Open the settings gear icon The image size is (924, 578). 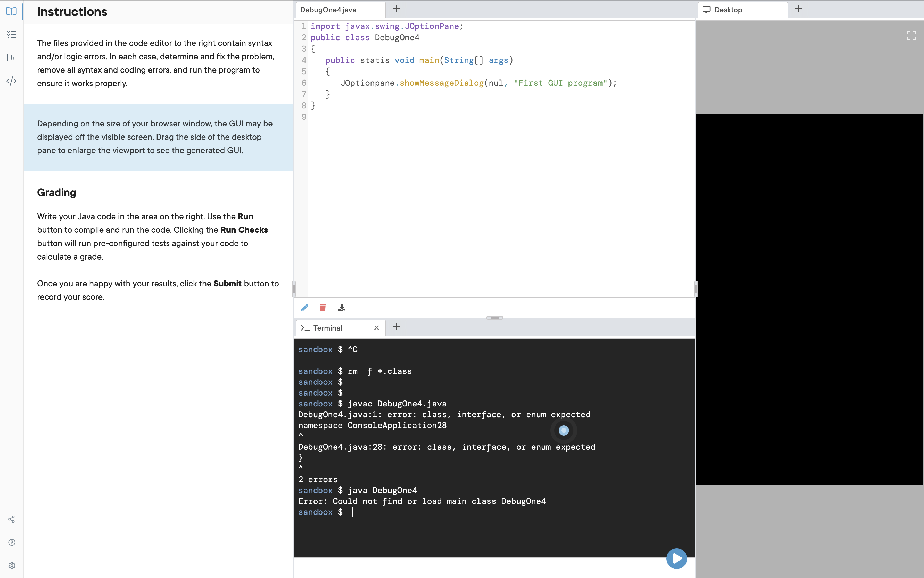coord(11,566)
